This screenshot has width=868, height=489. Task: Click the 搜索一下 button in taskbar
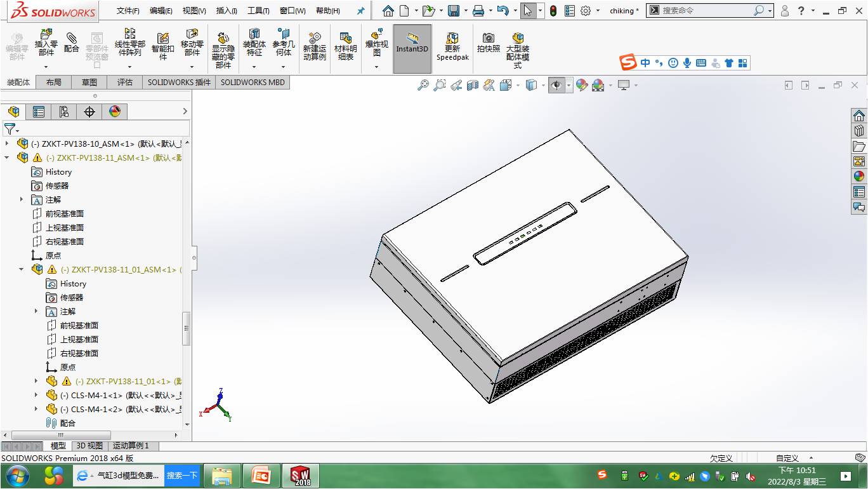(x=182, y=476)
